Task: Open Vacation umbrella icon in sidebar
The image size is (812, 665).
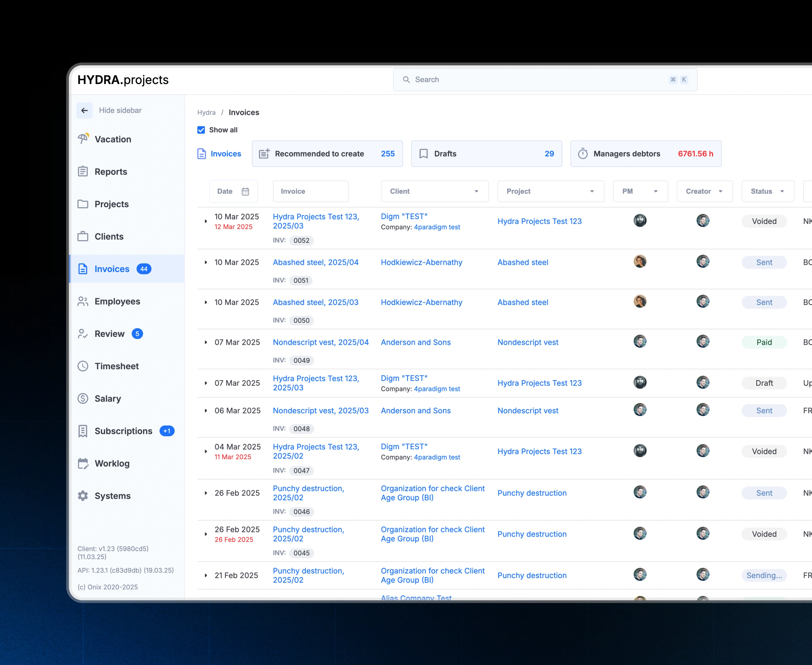Action: pos(83,139)
